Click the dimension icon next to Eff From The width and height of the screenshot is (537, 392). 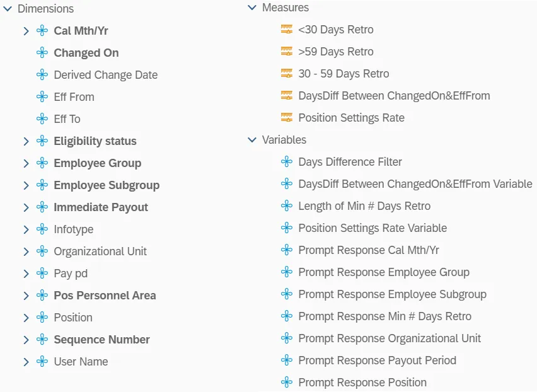pos(42,97)
